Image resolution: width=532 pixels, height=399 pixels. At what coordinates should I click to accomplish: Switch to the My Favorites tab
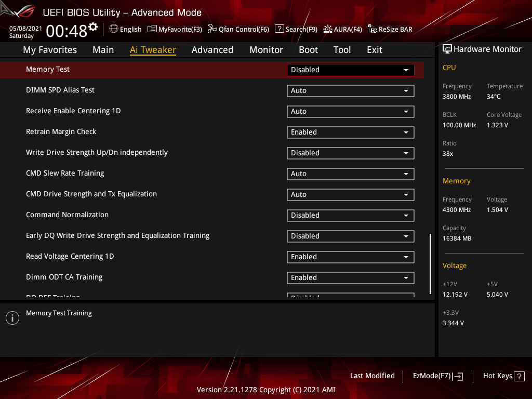[50, 50]
